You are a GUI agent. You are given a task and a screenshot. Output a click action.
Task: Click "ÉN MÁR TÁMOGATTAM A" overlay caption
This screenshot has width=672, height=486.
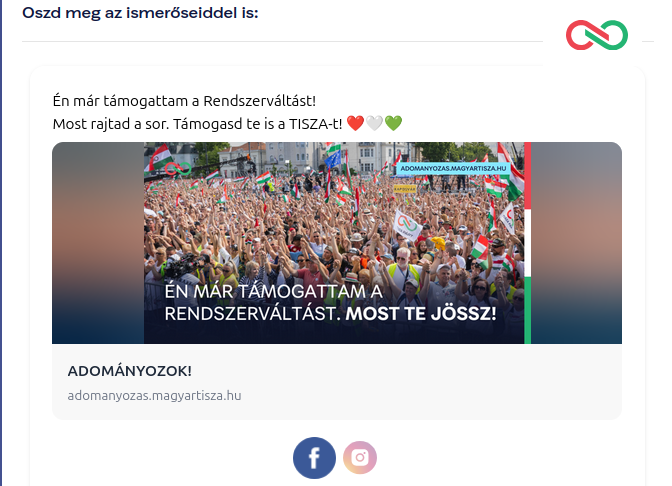(273, 291)
